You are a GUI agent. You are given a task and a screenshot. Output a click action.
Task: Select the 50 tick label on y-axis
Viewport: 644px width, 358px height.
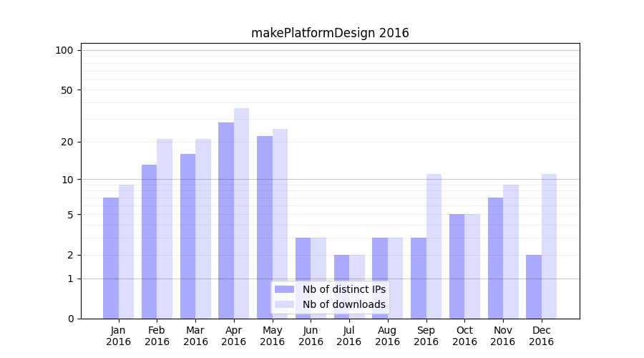pos(67,90)
